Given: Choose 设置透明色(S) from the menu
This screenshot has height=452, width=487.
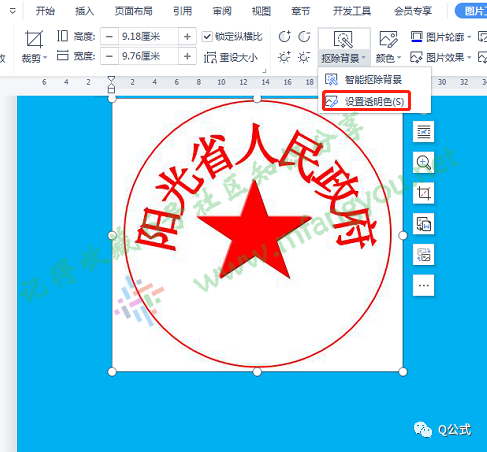Looking at the screenshot, I should click(x=366, y=101).
